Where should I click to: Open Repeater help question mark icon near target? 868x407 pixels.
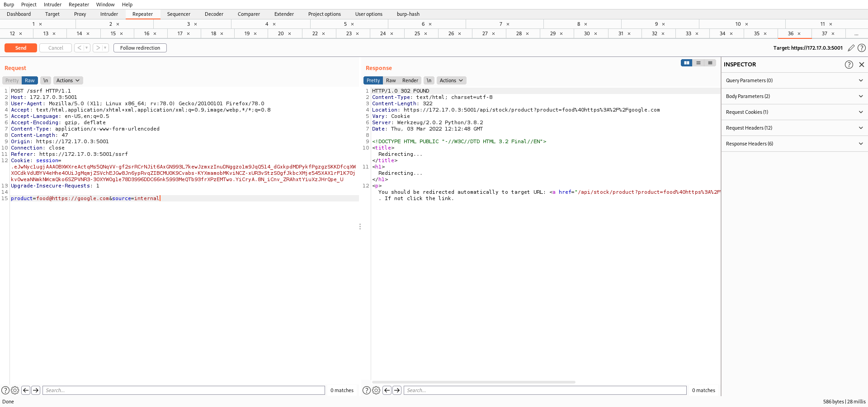pyautogui.click(x=862, y=48)
